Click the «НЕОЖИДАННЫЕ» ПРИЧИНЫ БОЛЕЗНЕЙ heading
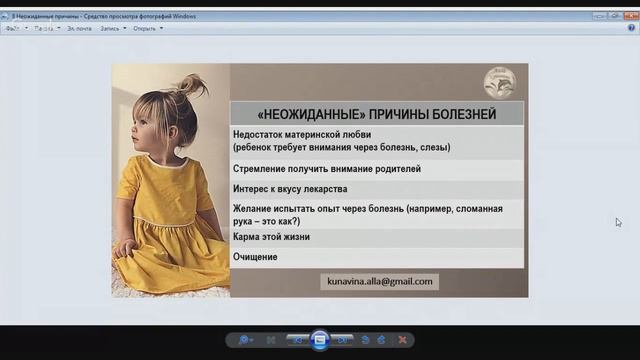The image size is (640, 360). point(377,114)
